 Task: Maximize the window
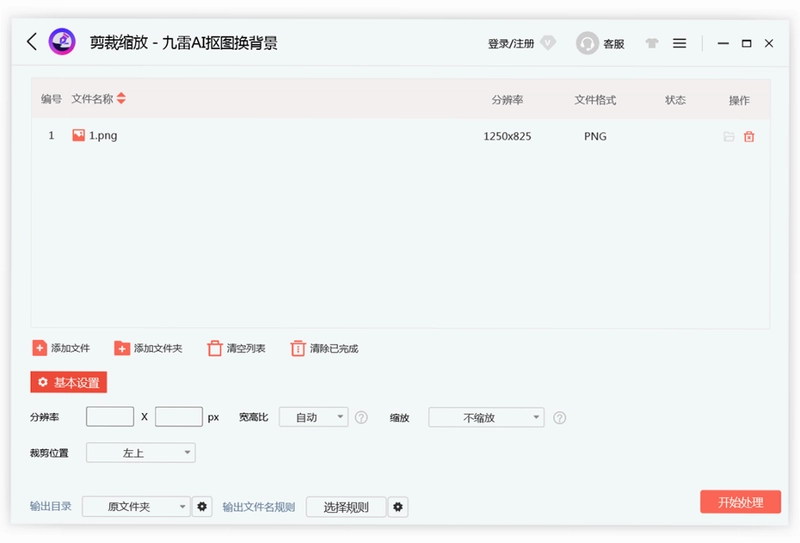click(x=746, y=43)
